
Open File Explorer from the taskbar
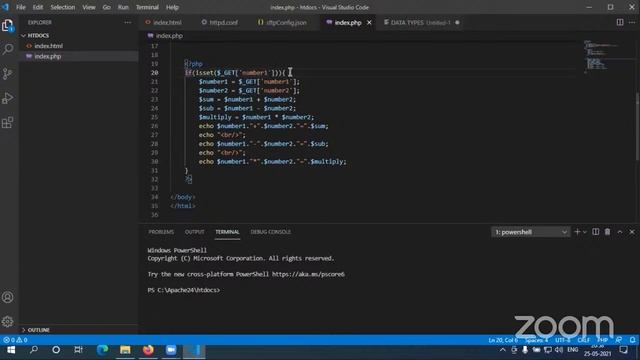(125, 350)
